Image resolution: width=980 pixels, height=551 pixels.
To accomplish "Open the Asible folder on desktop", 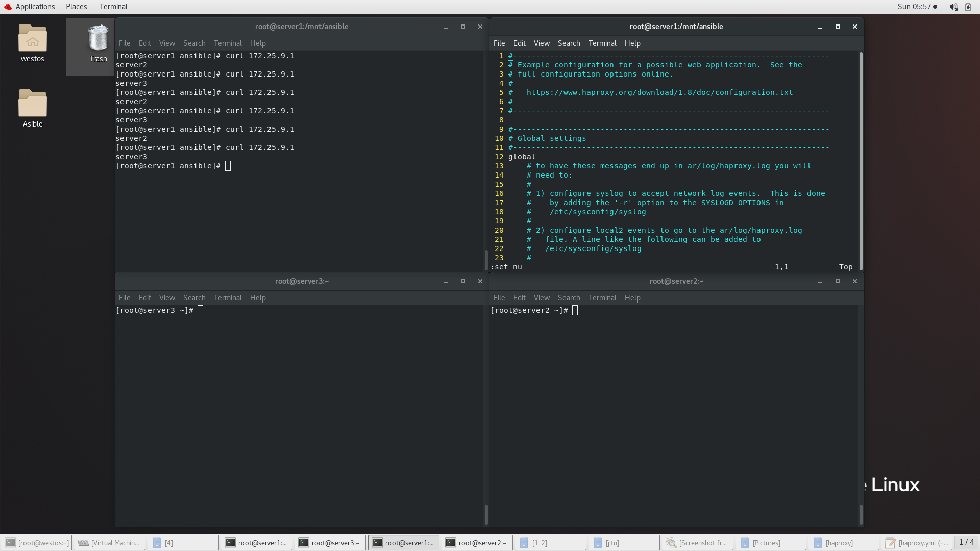I will (x=32, y=105).
